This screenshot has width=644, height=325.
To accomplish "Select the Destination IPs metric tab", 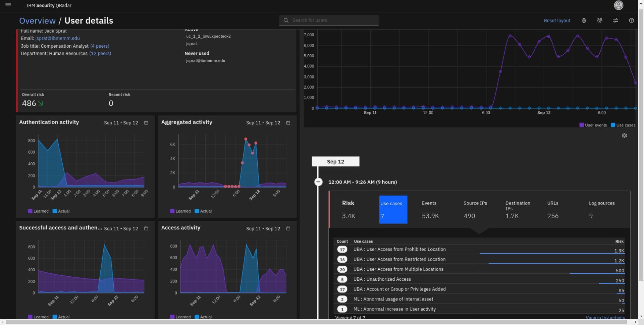I will tap(519, 210).
